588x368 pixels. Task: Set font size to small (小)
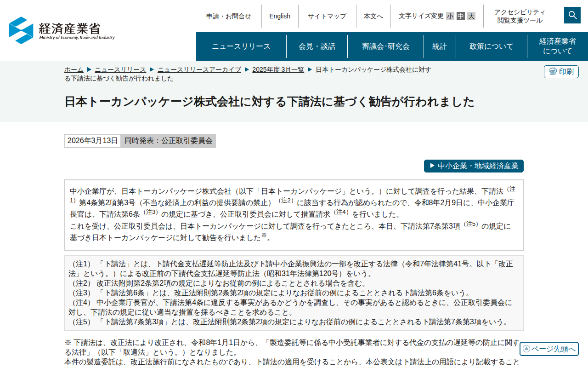tap(450, 16)
